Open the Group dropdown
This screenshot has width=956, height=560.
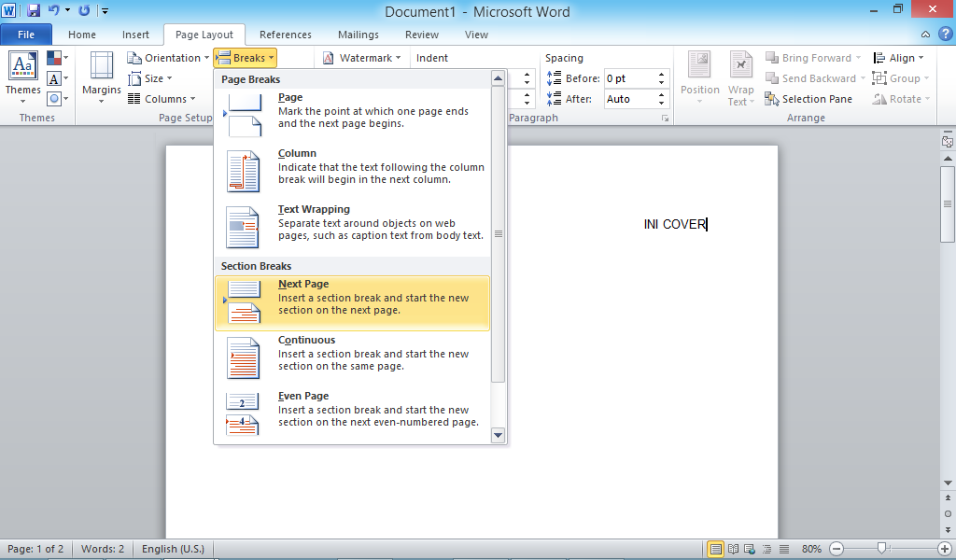click(901, 78)
